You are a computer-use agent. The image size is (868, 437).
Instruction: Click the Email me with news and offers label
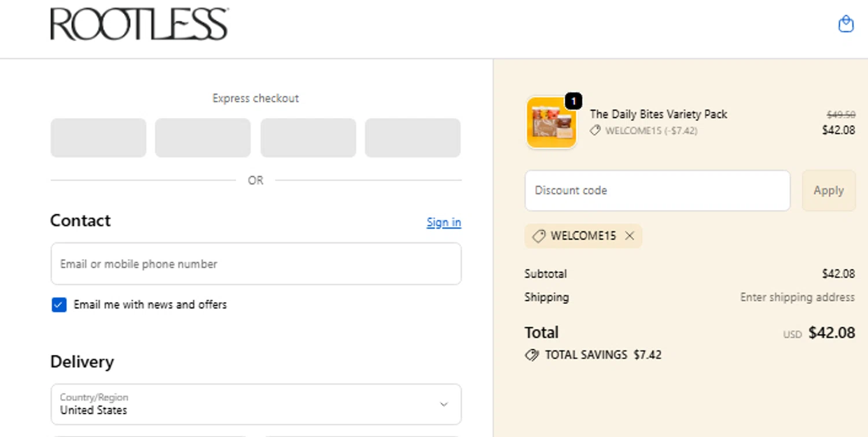pyautogui.click(x=150, y=304)
